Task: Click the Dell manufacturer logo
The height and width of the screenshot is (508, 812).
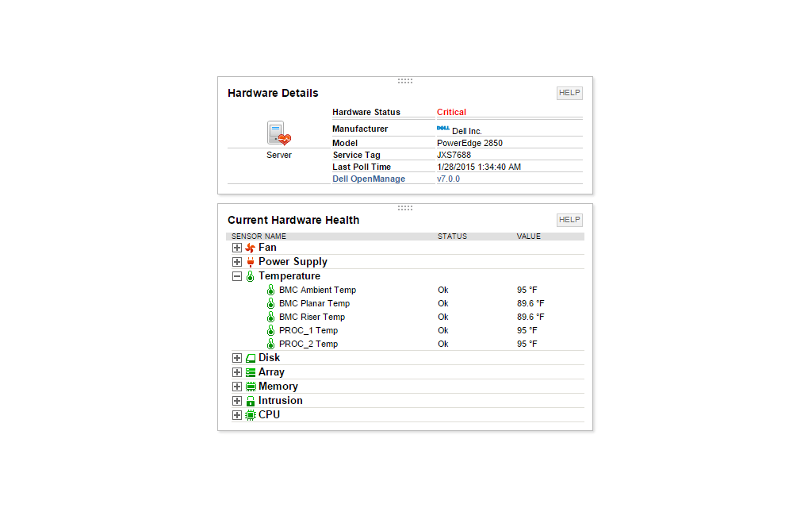Action: (x=442, y=128)
